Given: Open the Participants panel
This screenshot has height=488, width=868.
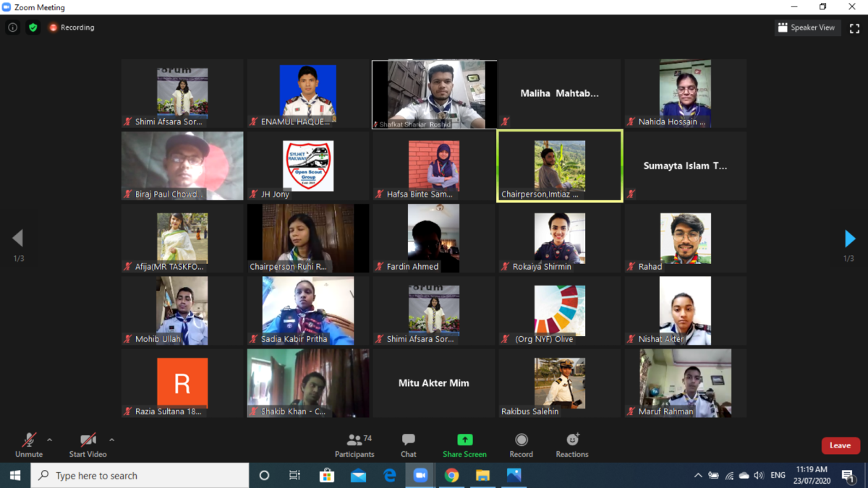Looking at the screenshot, I should pos(354,445).
